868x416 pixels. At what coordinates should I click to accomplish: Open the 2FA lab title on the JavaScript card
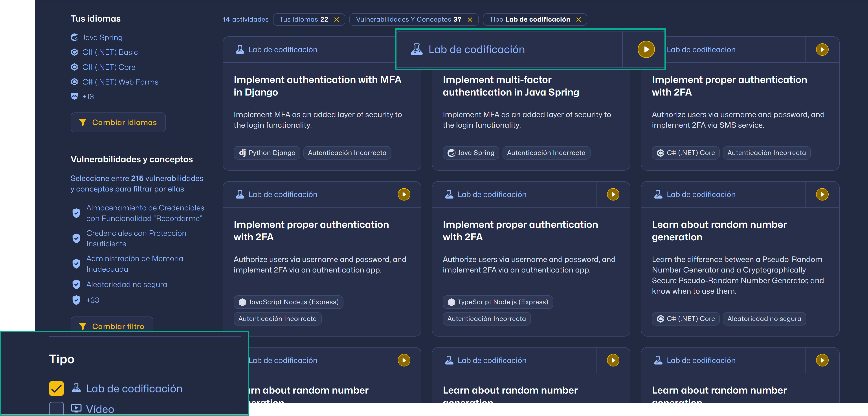tap(311, 231)
